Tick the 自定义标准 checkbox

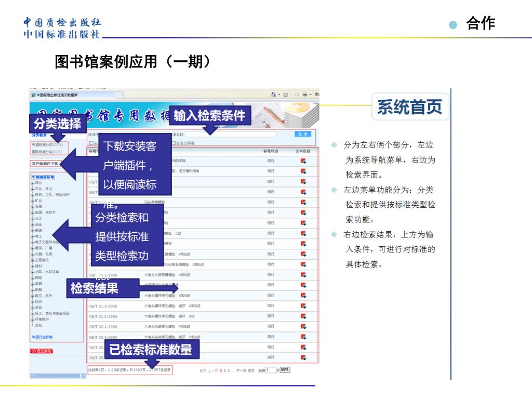tap(174, 143)
